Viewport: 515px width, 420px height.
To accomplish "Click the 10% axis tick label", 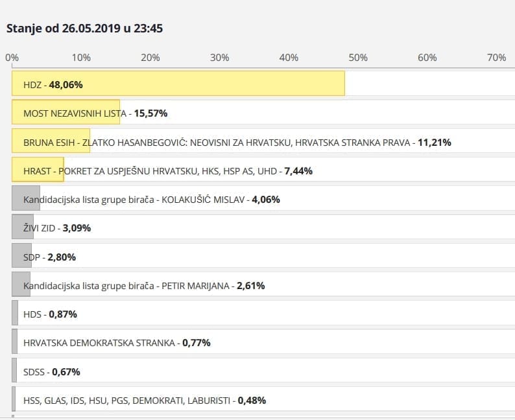I will point(81,58).
